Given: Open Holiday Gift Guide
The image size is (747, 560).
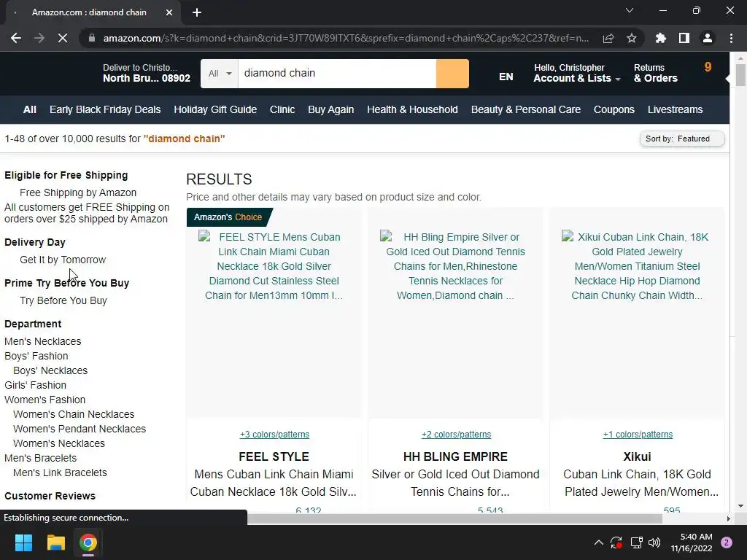Looking at the screenshot, I should (x=215, y=109).
